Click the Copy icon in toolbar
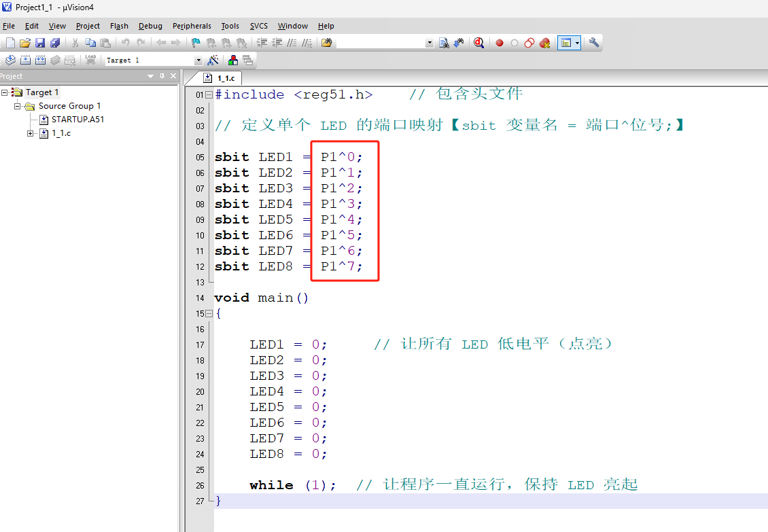This screenshot has width=768, height=532. click(90, 43)
